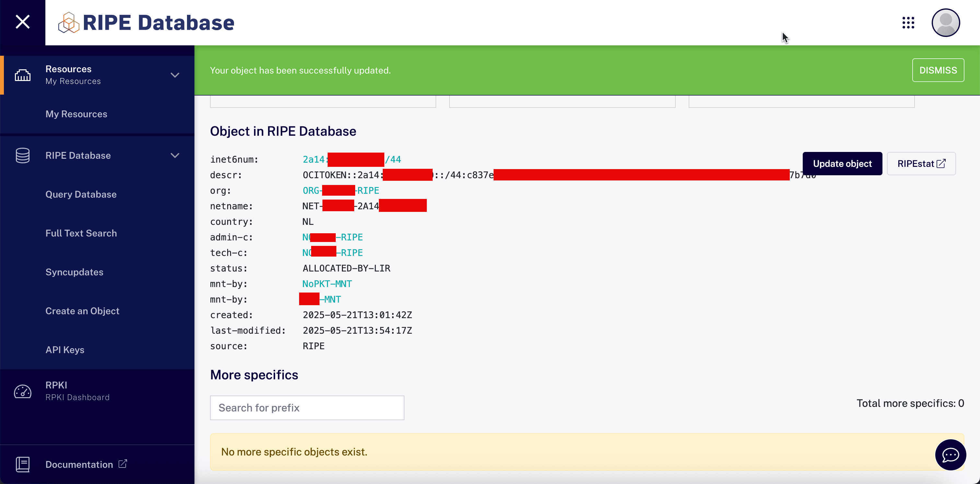Select Create an Object
The height and width of the screenshot is (484, 980).
pyautogui.click(x=82, y=311)
